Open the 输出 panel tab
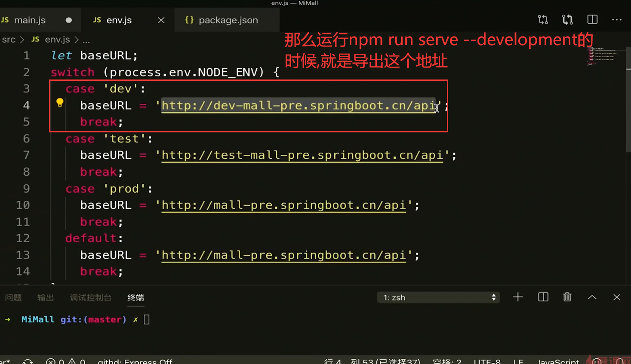Viewport: 631px width, 364px height. [46, 297]
